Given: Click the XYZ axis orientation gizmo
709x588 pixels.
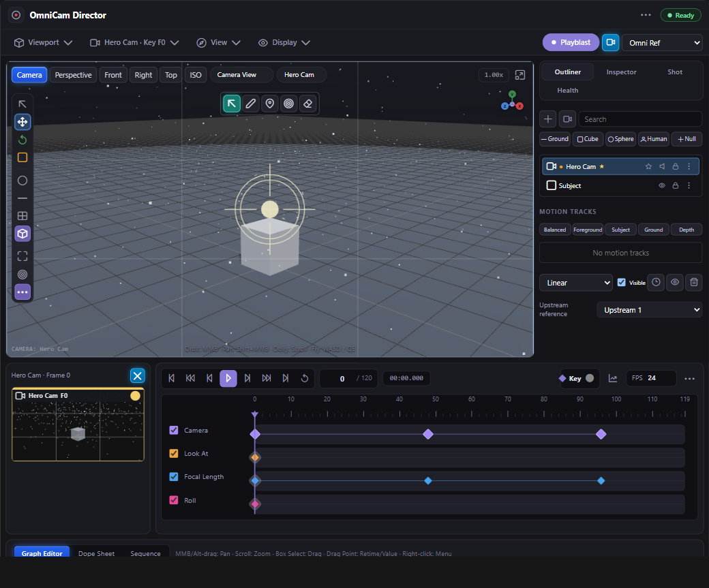Looking at the screenshot, I should click(512, 101).
